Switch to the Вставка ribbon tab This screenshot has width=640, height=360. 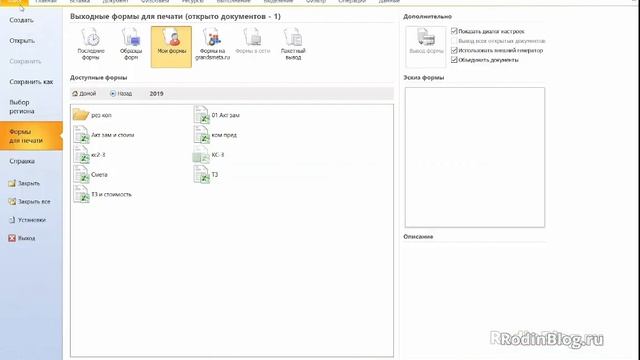point(80,2)
